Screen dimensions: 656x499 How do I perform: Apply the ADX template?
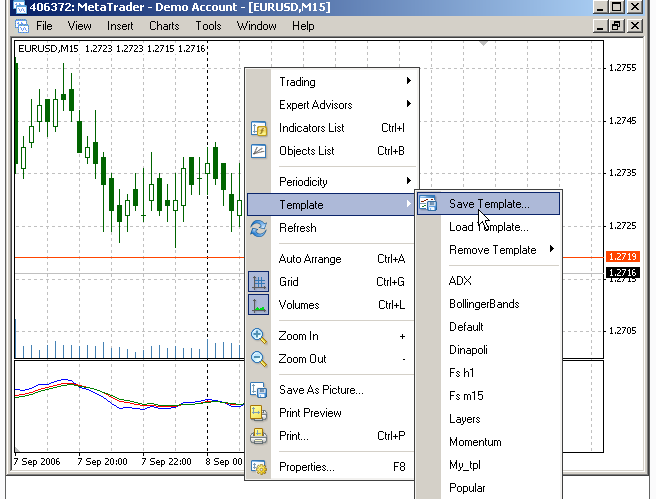pyautogui.click(x=488, y=281)
